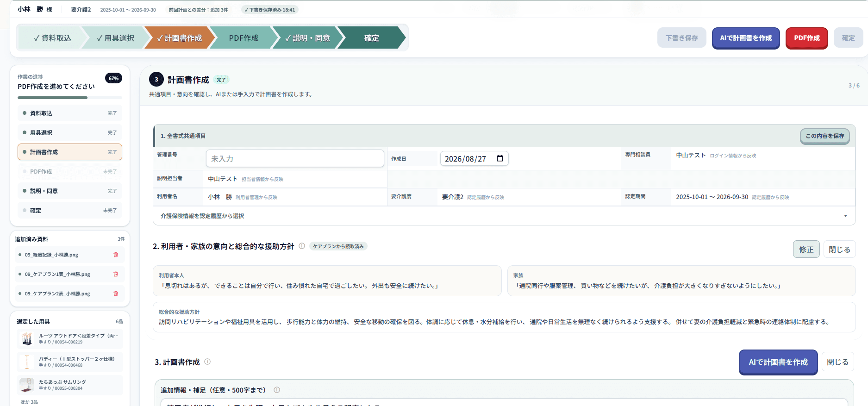Click AIで計画書を作成 in section 3
868x406 pixels.
pos(778,362)
